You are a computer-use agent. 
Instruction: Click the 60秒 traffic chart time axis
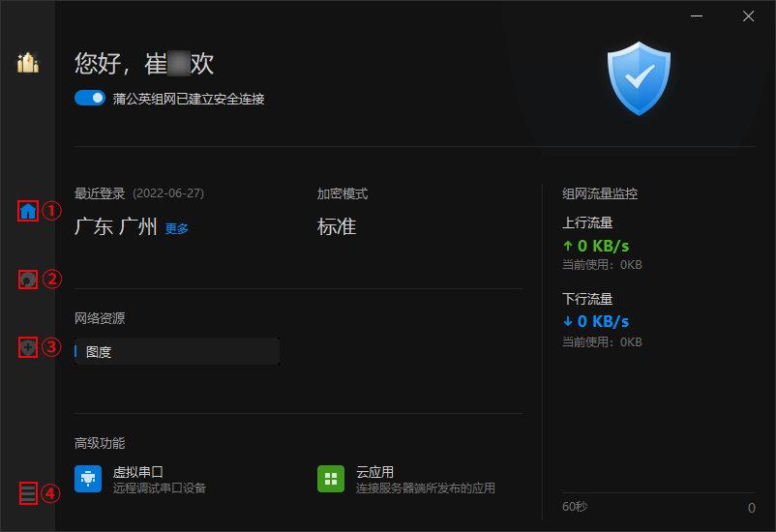tap(575, 507)
